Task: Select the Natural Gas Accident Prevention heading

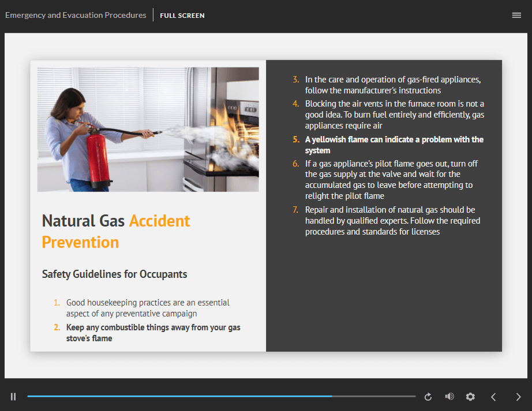Action: point(116,231)
